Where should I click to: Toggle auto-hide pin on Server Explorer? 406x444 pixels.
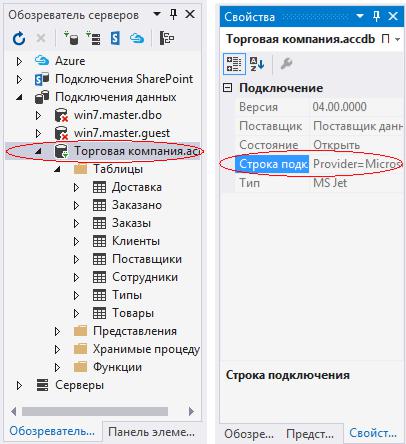(x=174, y=14)
